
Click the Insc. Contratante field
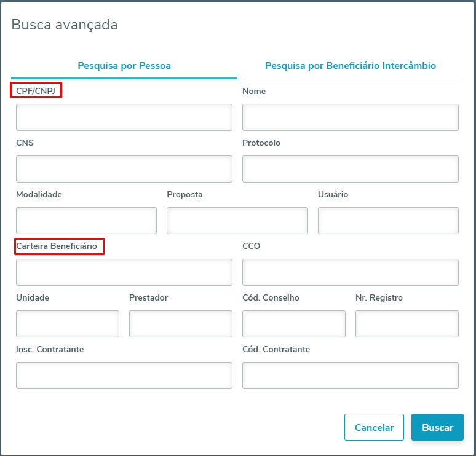[x=124, y=375]
